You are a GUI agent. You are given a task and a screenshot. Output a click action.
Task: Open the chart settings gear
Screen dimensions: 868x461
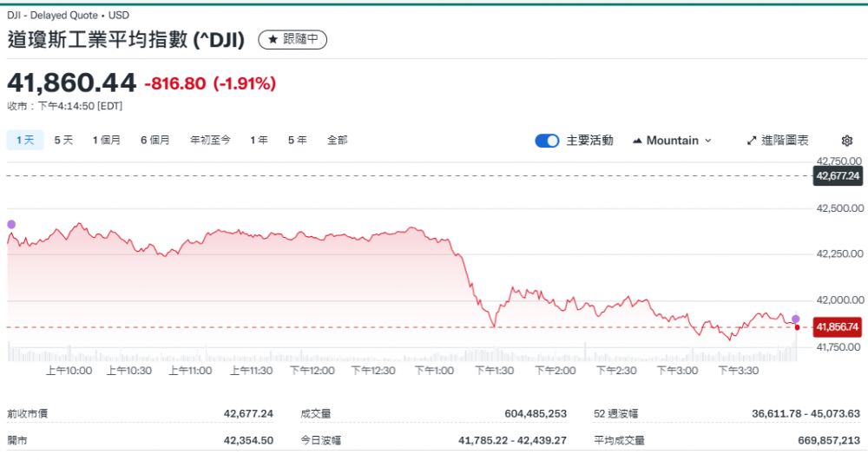click(x=847, y=141)
